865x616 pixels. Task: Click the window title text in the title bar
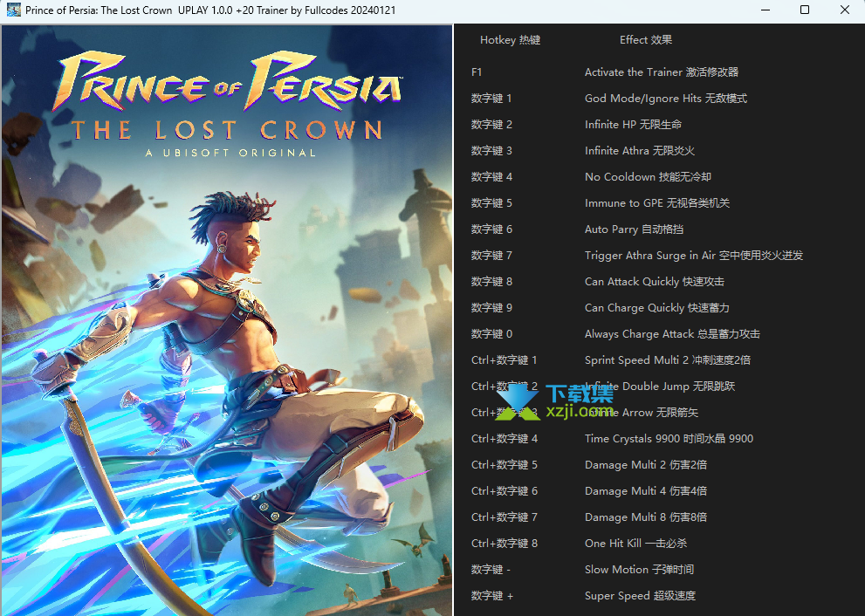(x=210, y=10)
